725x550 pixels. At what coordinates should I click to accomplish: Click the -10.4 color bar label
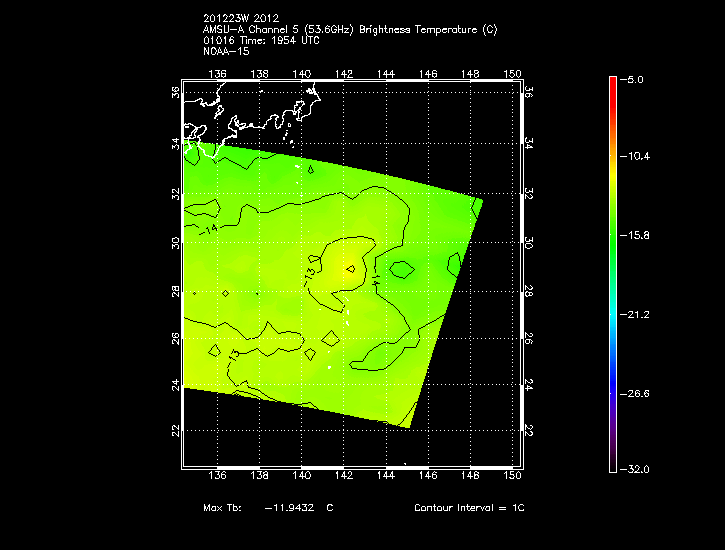point(637,157)
